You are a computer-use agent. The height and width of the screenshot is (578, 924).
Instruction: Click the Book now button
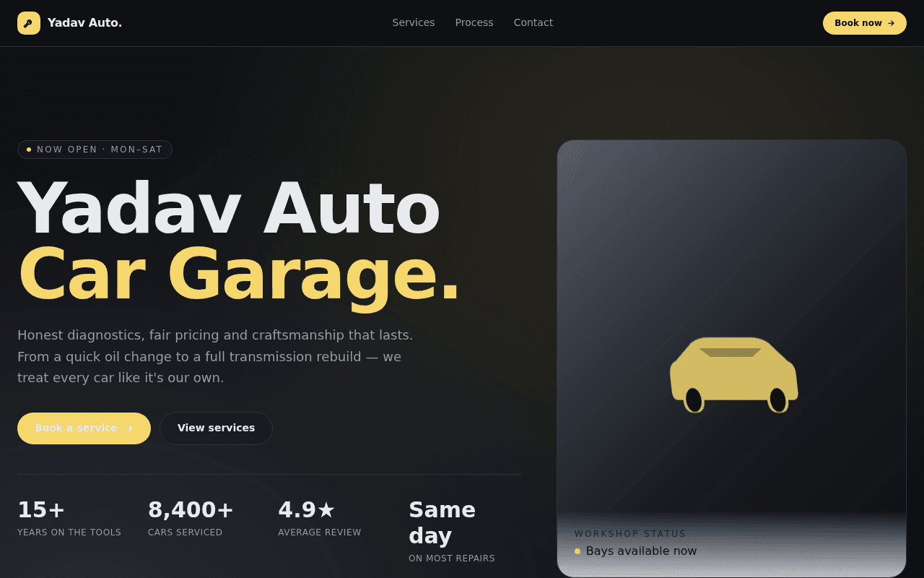point(865,23)
